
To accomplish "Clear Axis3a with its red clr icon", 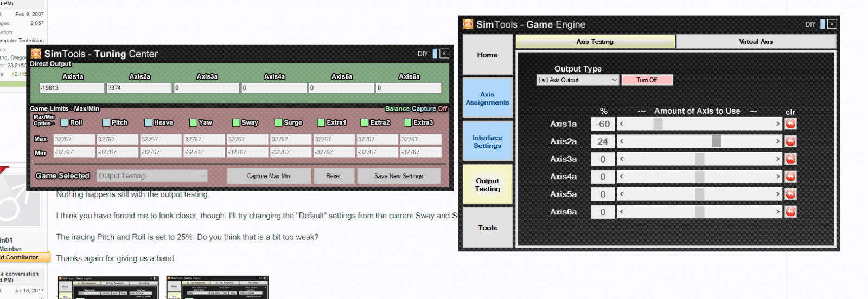I will pyautogui.click(x=790, y=159).
